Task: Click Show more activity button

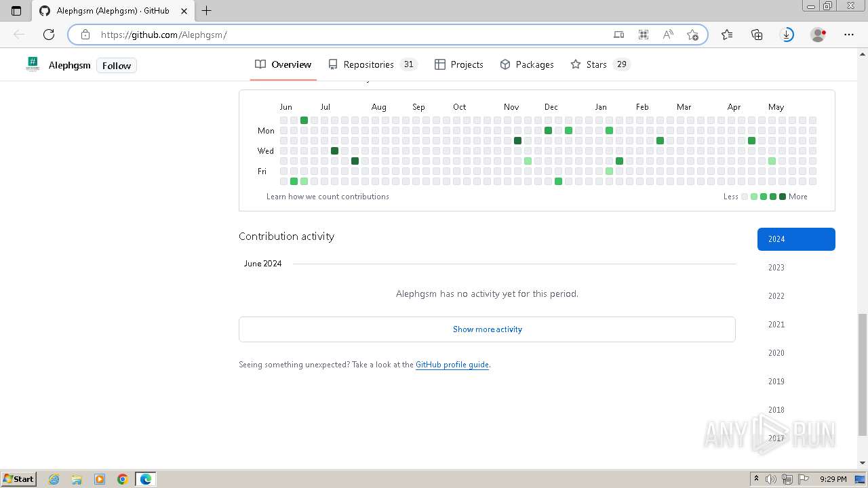Action: click(487, 329)
